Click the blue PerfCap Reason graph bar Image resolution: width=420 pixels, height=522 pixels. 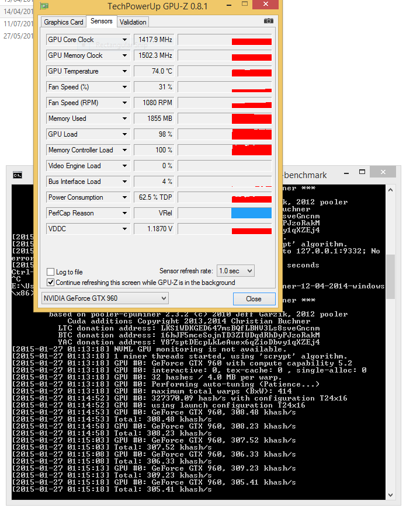click(x=251, y=213)
